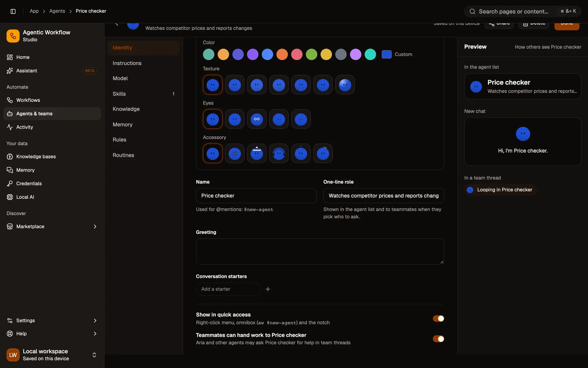Disable teammates handing work to Price checker
Screen dimensions: 588x368
[x=438, y=339]
